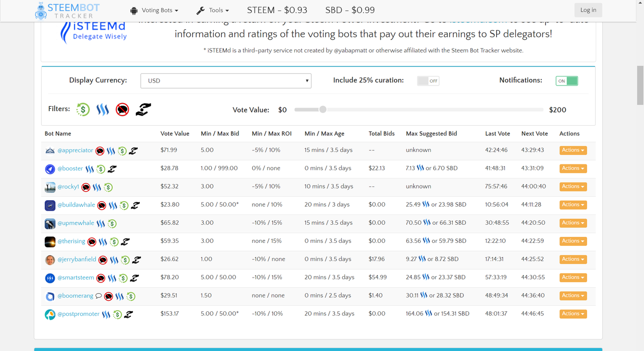Click the green refund icon beside @upmewhale
Screen dimensions: 644x351
click(x=112, y=223)
